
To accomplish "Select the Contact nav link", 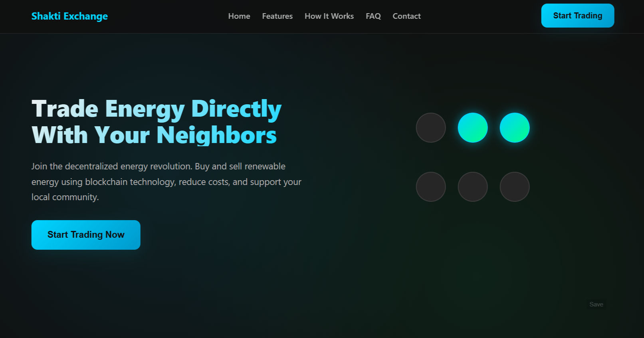I will point(407,16).
